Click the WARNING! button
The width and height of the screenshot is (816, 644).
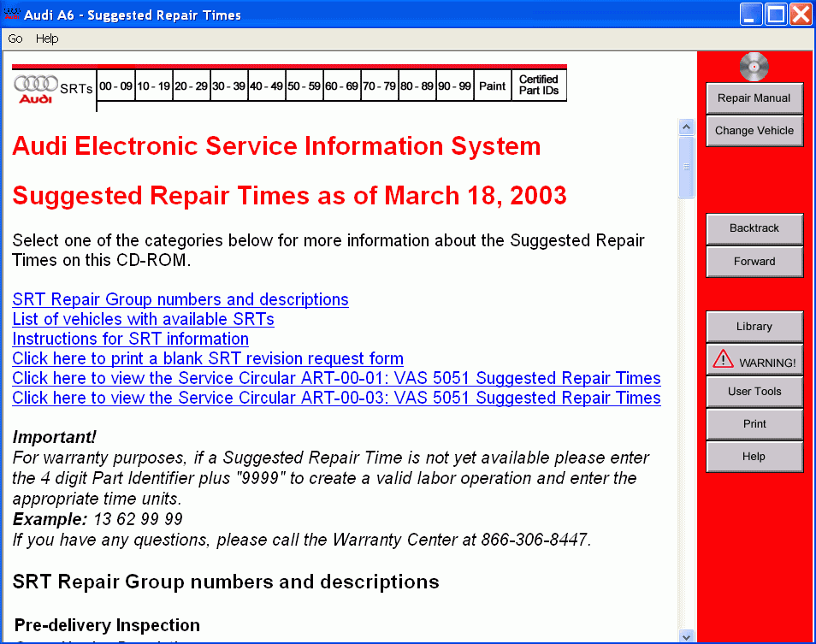[754, 359]
